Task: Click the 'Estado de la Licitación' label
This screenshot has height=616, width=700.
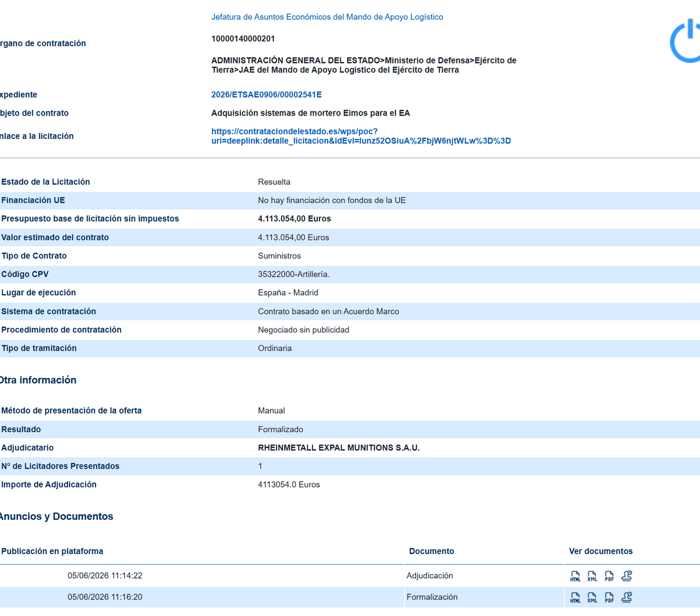Action: [45, 182]
